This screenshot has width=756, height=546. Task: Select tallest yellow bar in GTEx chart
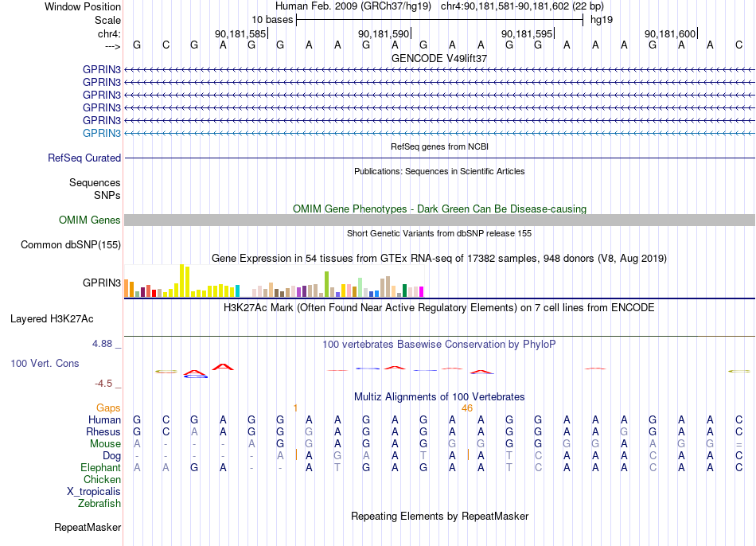181,280
